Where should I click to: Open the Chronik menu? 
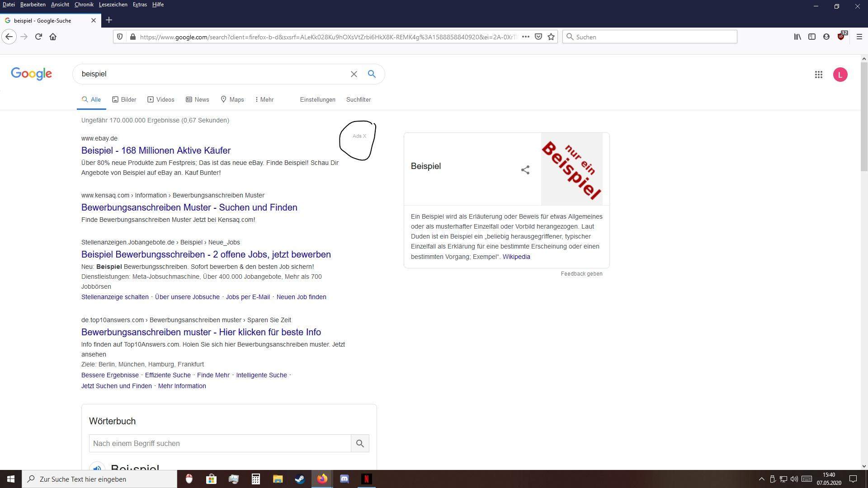coord(84,5)
